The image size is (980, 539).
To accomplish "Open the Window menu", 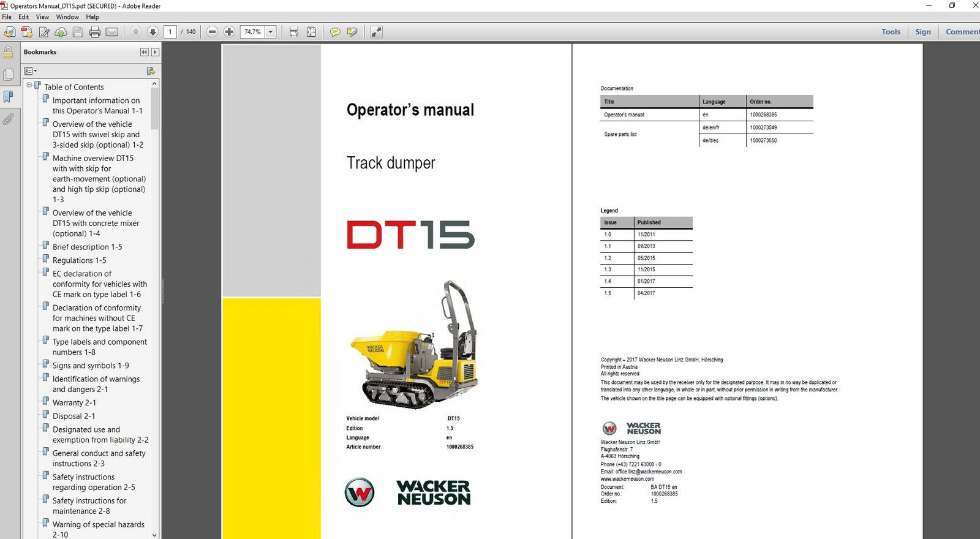I will coord(67,17).
